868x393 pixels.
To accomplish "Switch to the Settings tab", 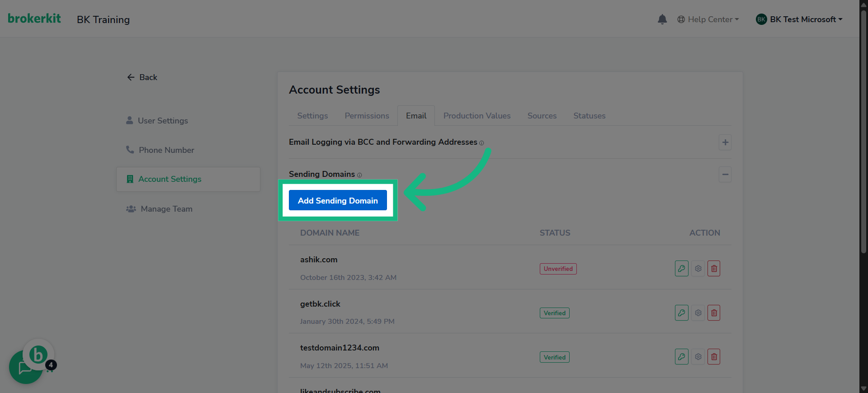I will 312,116.
